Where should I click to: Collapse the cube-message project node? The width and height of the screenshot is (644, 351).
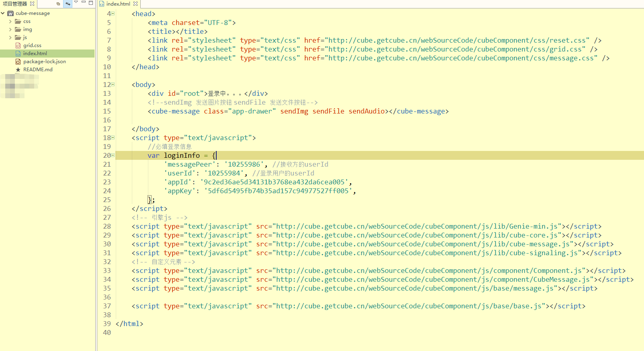[3, 13]
